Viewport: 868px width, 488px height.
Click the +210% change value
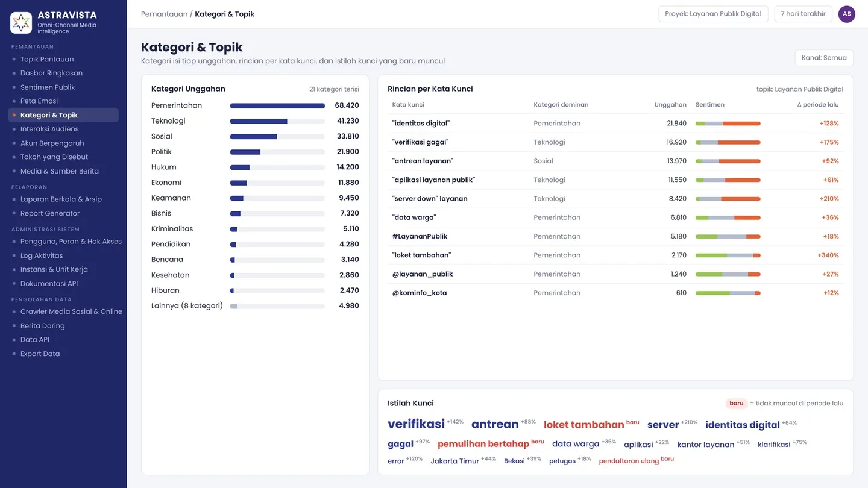click(x=829, y=199)
